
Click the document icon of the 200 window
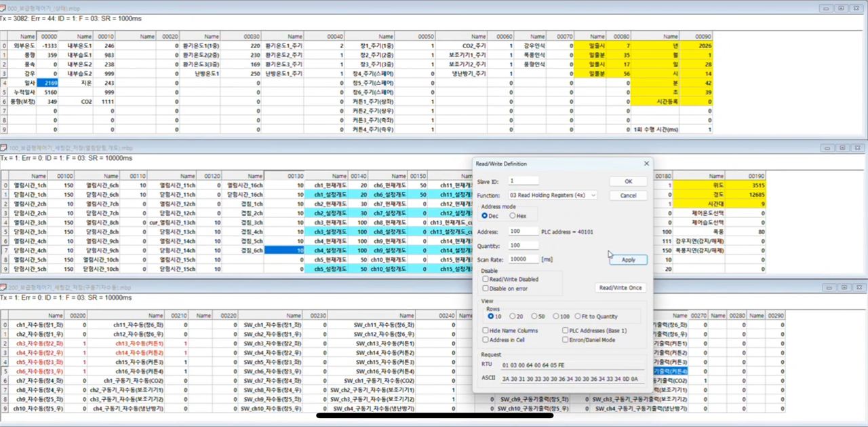[3, 289]
